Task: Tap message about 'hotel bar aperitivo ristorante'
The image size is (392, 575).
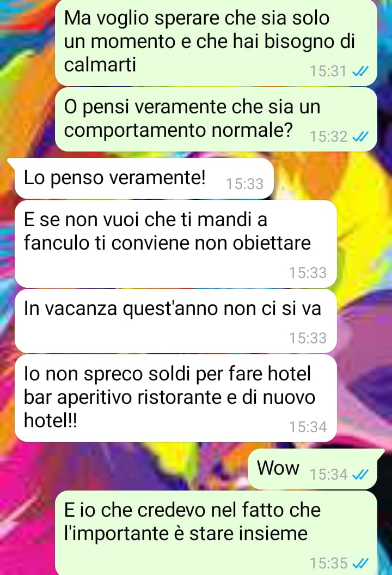Action: [x=175, y=398]
